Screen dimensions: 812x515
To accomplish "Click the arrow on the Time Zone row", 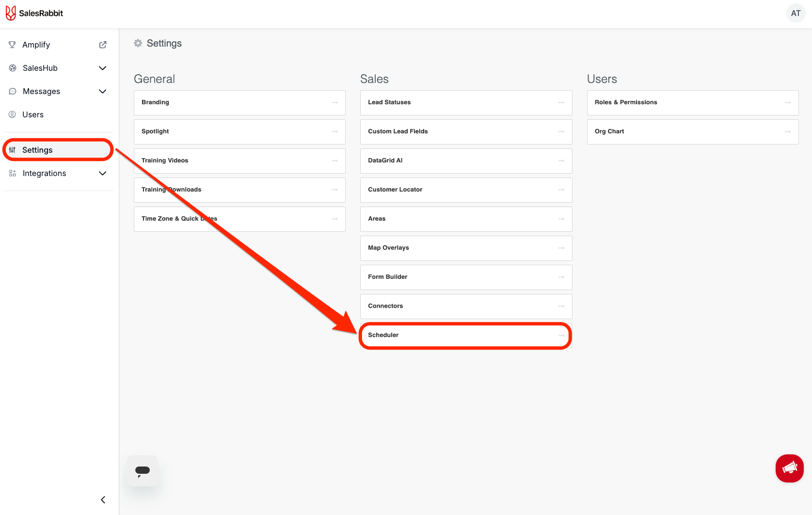I will [334, 219].
